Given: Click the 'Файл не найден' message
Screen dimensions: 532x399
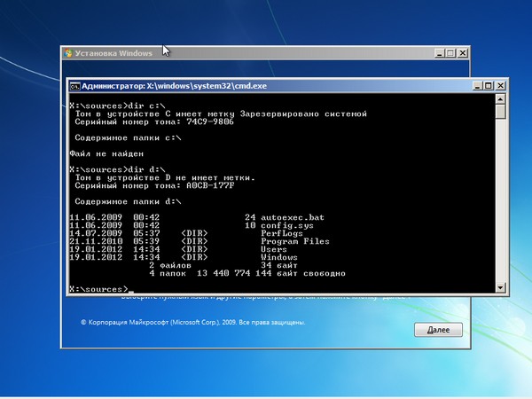Looking at the screenshot, I should click(x=106, y=153).
